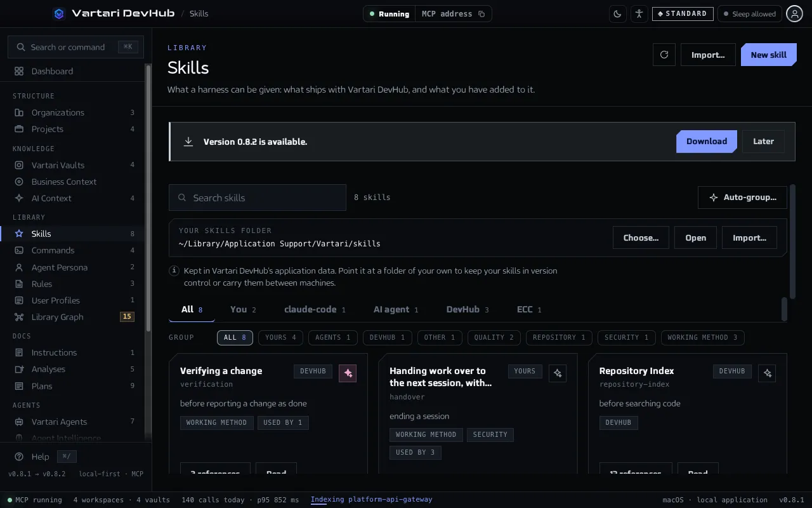Click the Indexing platform-api-gateway status link

[x=372, y=500]
